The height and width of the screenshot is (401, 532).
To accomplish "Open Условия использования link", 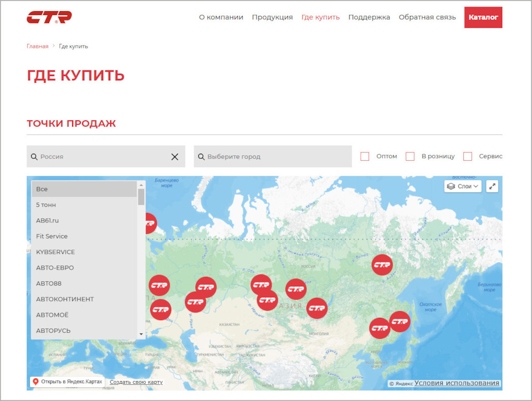I will click(x=457, y=383).
